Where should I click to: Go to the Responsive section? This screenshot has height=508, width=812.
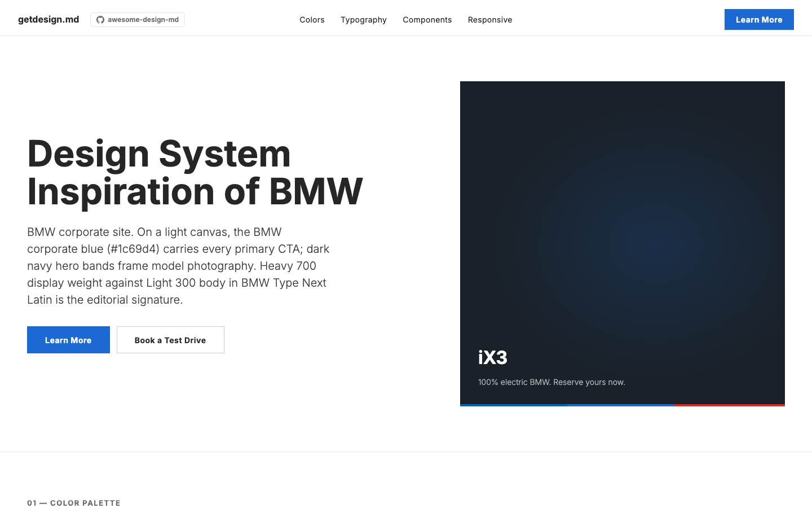489,20
